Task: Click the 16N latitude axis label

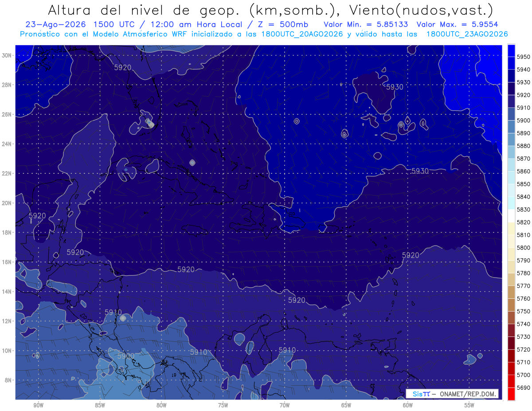Action: pyautogui.click(x=6, y=262)
